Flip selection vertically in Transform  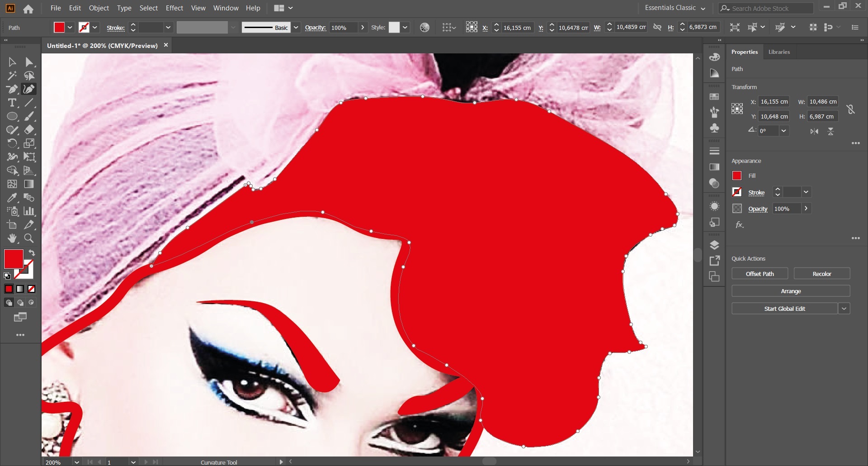click(x=830, y=131)
